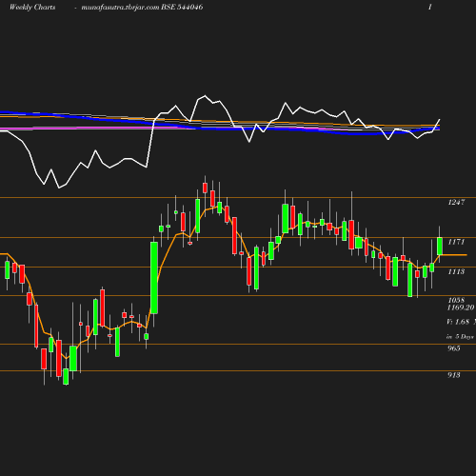Click the 965 price level label

coord(454,348)
